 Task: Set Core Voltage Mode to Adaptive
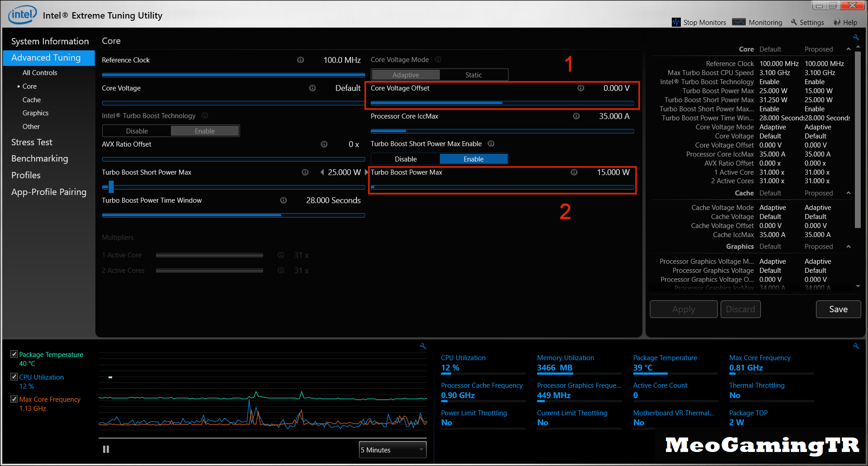406,75
